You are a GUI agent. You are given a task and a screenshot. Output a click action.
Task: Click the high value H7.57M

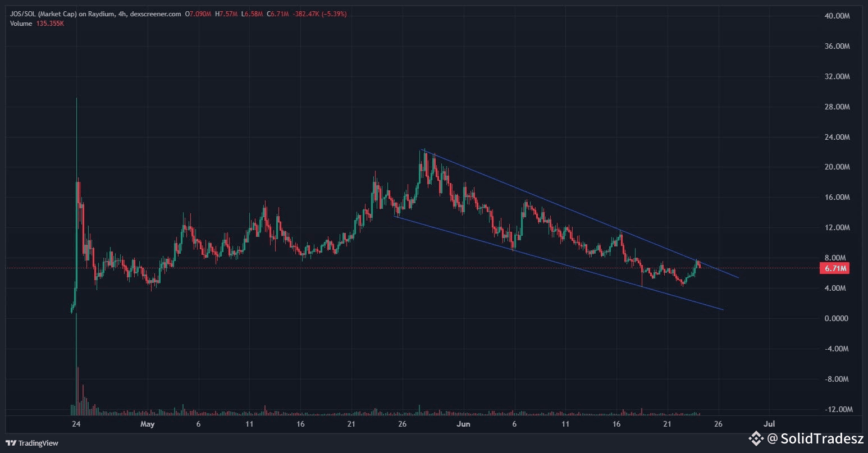(227, 13)
